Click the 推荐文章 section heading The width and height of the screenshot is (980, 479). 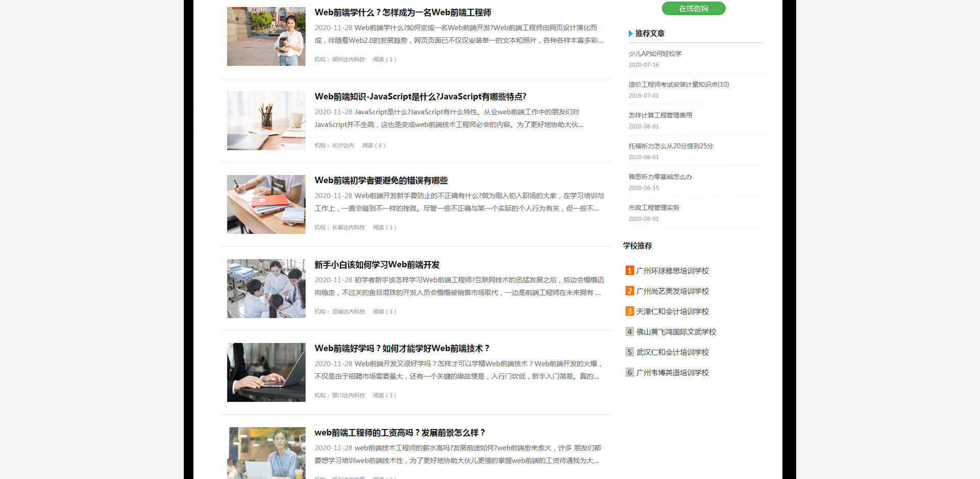pos(650,34)
